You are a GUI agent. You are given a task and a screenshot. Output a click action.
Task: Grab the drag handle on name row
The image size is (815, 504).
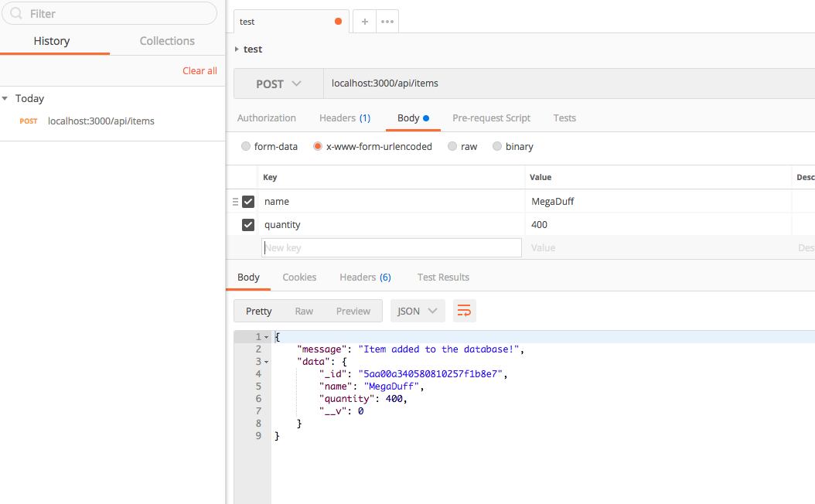pos(235,202)
